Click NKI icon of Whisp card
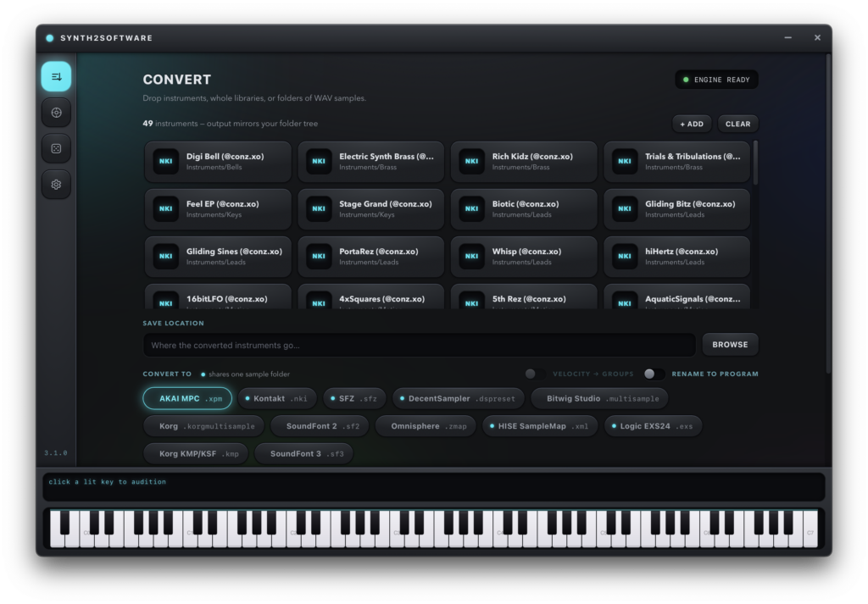 click(471, 257)
